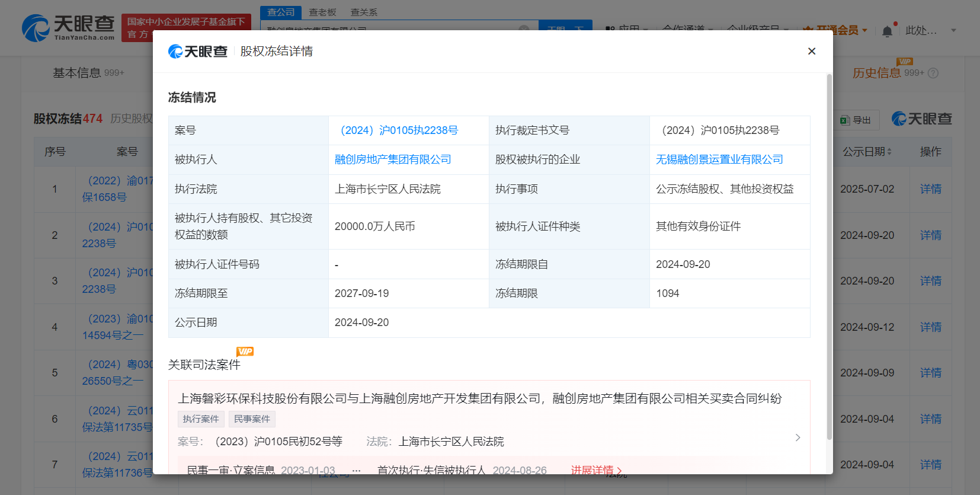Click the related case title 上海磐彩环保科技
Screen dimensions: 980x495
(x=480, y=398)
